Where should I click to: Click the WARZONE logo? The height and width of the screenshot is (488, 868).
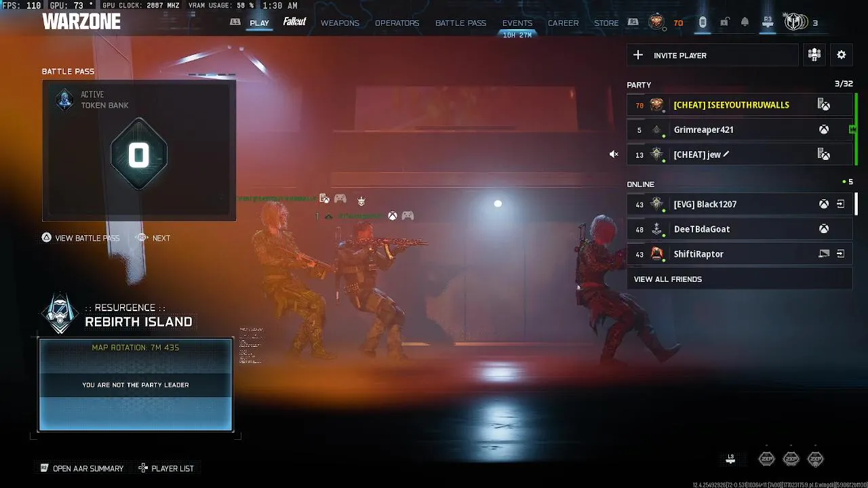(81, 22)
